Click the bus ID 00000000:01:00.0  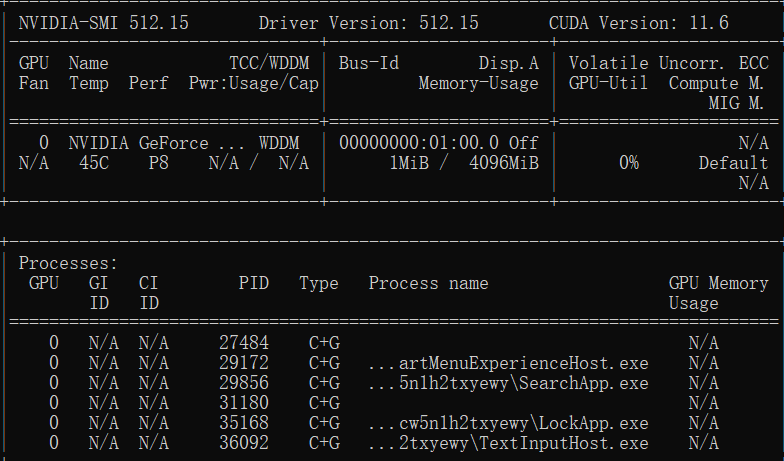pyautogui.click(x=418, y=143)
